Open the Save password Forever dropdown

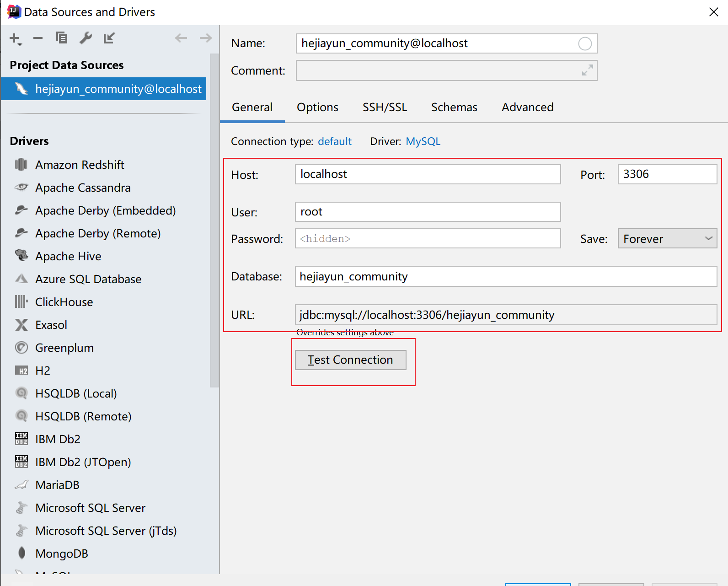click(667, 239)
